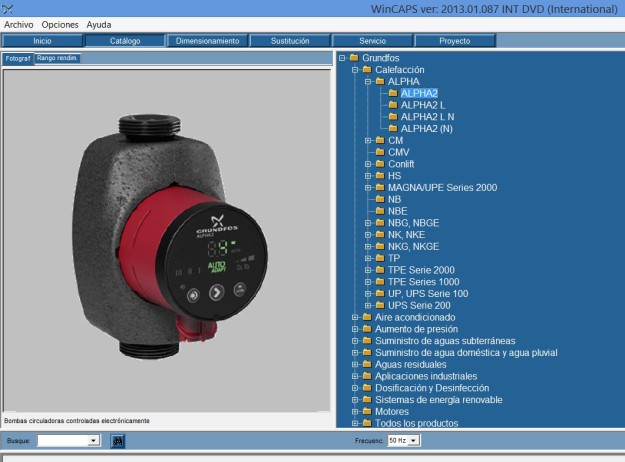Expand the MAGNA/UPE Series 2000 node
The height and width of the screenshot is (462, 625).
tap(368, 187)
